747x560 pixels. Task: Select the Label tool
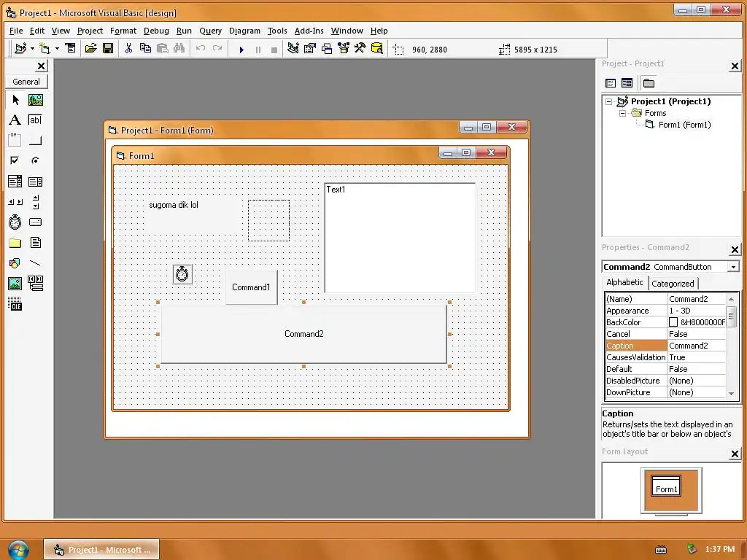point(15,120)
